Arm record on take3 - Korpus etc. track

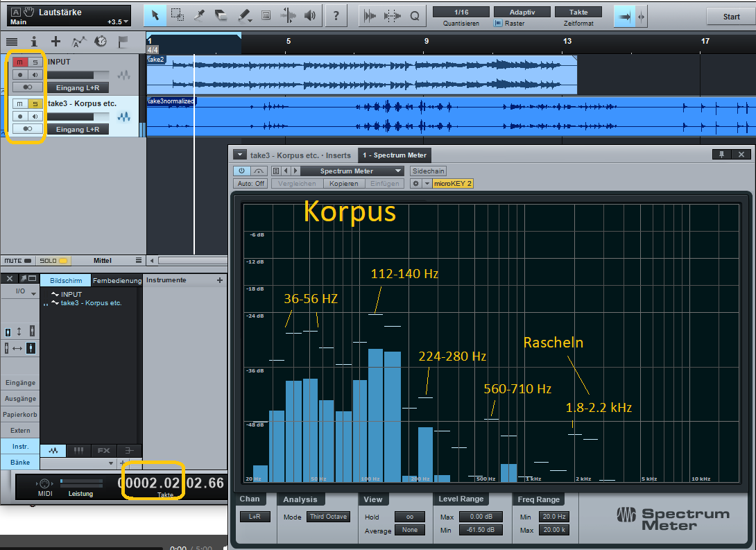(x=20, y=116)
